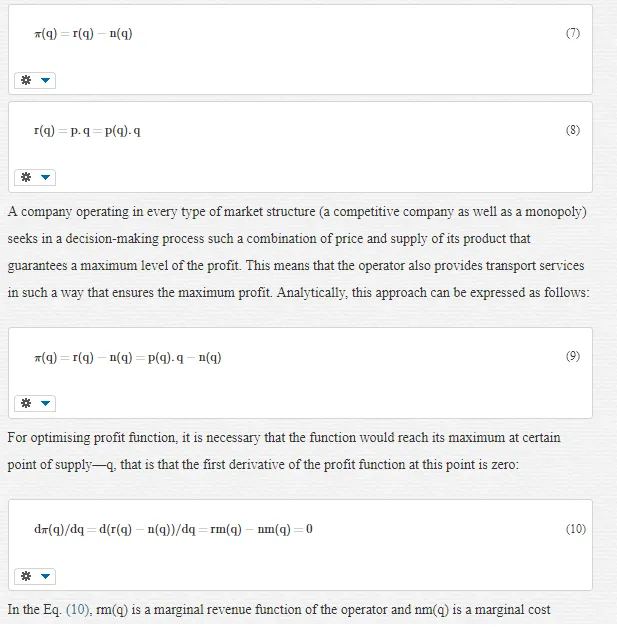Click the equation number label (8)
Viewport: 617px width, 627px height.
click(573, 130)
